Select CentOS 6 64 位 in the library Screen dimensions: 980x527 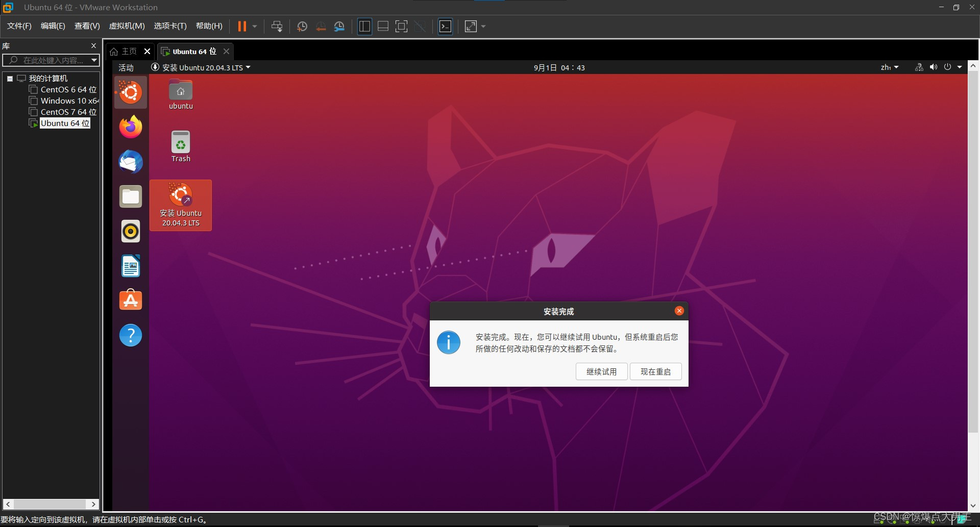coord(68,90)
